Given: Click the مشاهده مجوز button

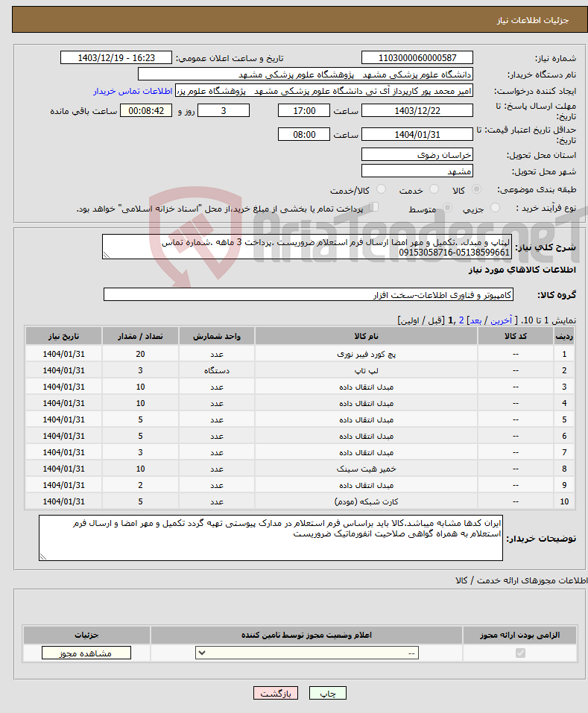Looking at the screenshot, I should coord(86,653).
